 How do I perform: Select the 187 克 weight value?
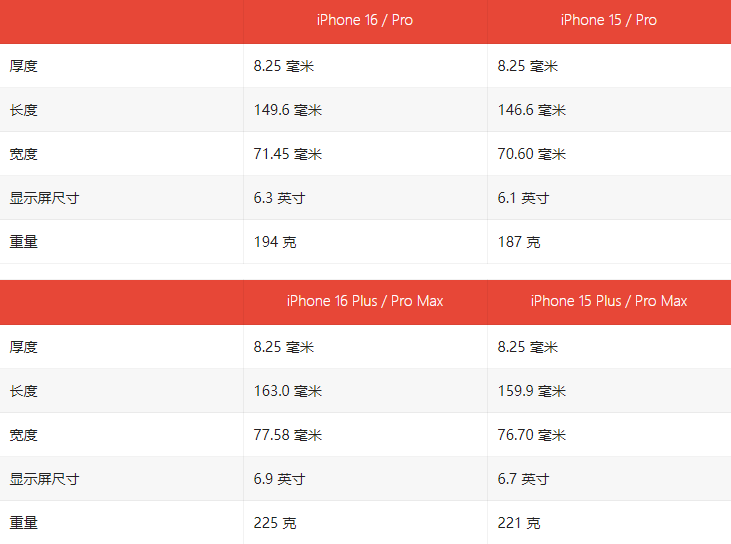click(x=519, y=242)
